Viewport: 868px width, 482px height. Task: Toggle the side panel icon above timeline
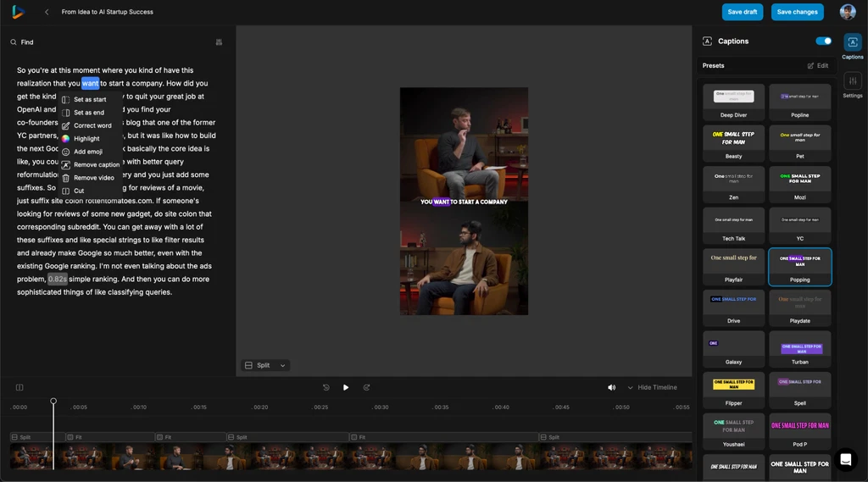(19, 387)
